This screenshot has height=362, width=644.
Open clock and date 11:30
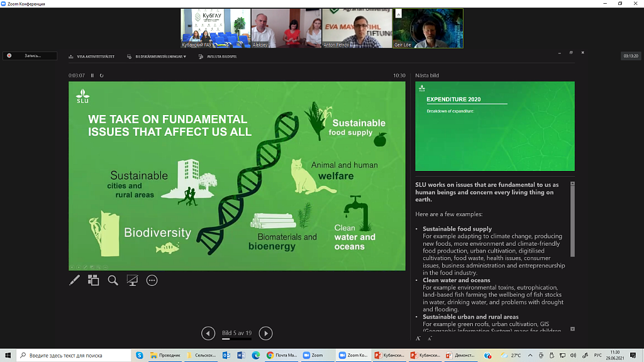(615, 356)
